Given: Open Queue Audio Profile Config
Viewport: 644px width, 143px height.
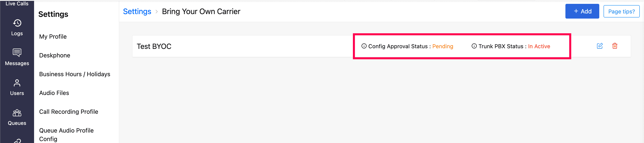Looking at the screenshot, I should pos(66,134).
